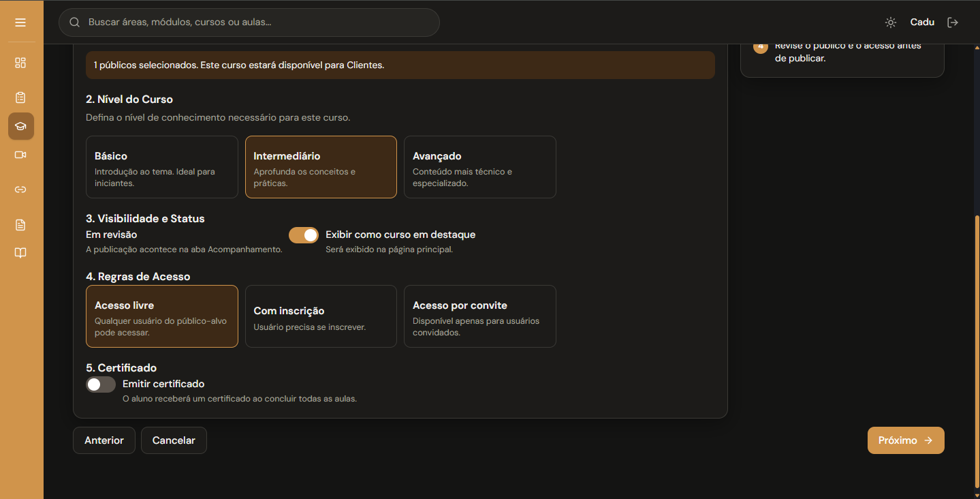Select the Básico course level
980x499 pixels.
point(162,167)
